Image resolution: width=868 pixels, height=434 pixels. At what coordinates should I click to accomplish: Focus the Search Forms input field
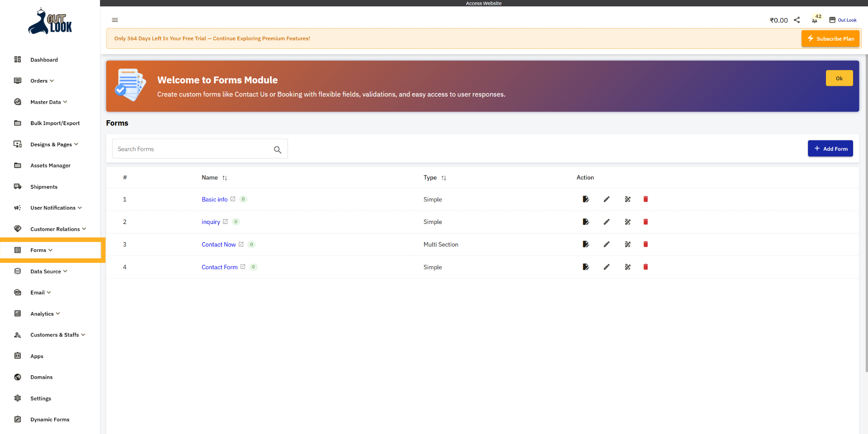coord(192,149)
